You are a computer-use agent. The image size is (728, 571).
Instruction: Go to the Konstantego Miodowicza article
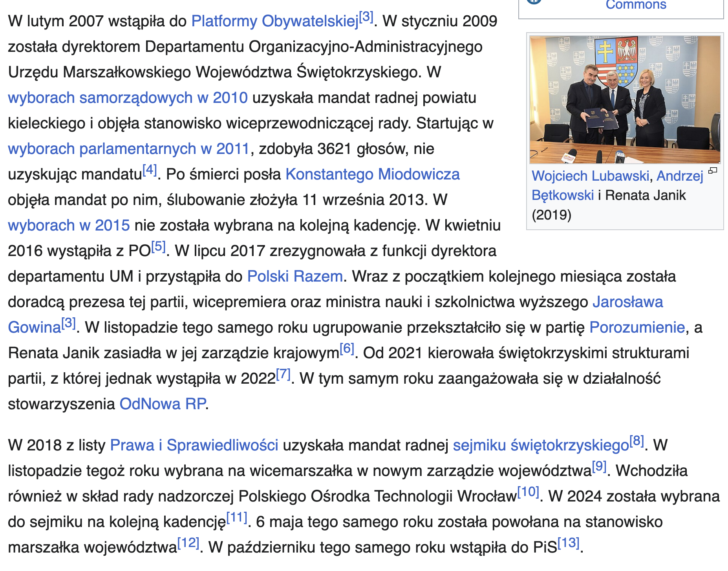(x=372, y=174)
